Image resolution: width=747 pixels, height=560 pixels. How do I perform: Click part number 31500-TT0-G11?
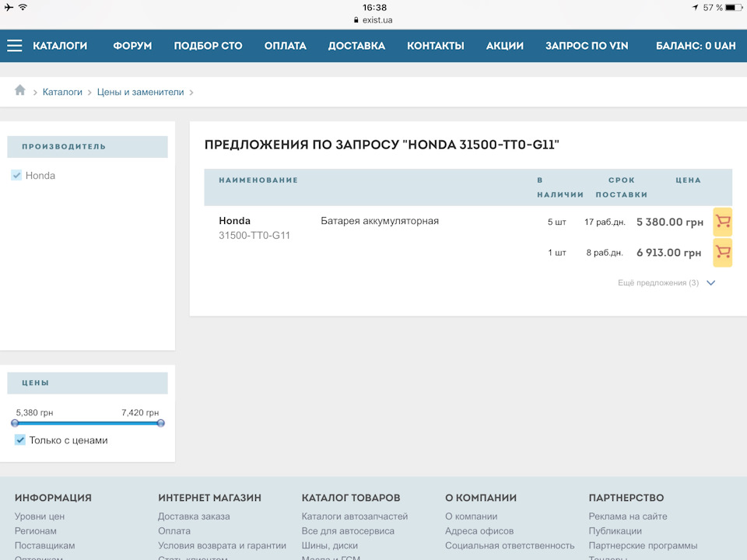tap(254, 235)
